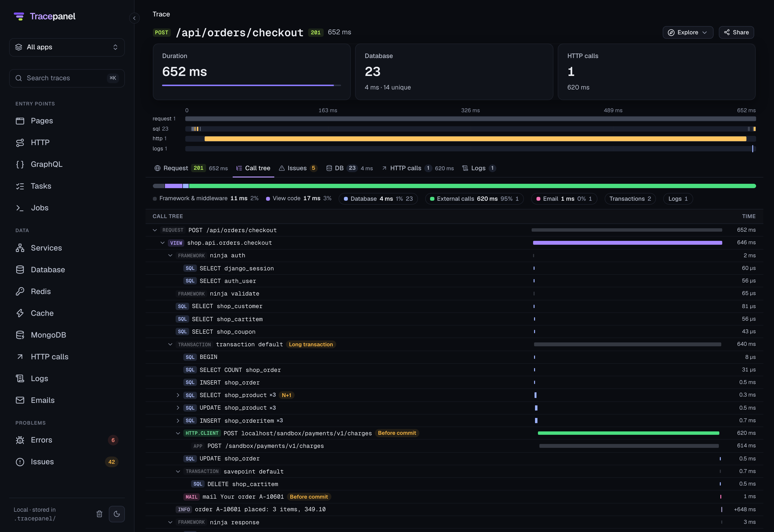This screenshot has height=532, width=774.
Task: Collapse the HTTP.CLIENT payments charges row
Action: coord(178,433)
